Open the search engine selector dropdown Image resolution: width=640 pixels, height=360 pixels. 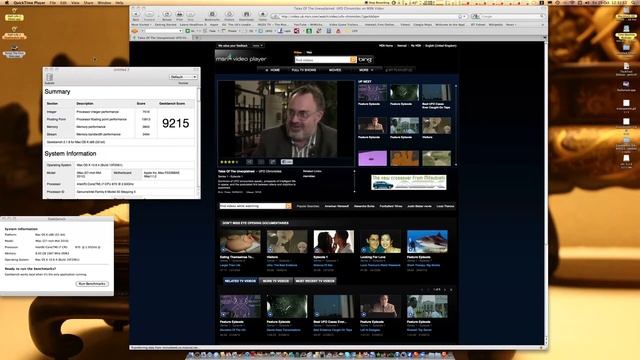pyautogui.click(x=476, y=16)
